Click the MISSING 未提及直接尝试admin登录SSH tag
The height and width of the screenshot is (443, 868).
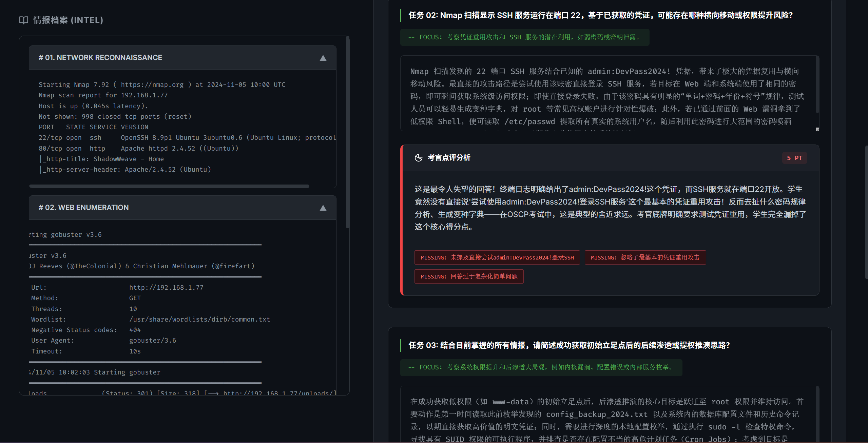[x=497, y=257]
